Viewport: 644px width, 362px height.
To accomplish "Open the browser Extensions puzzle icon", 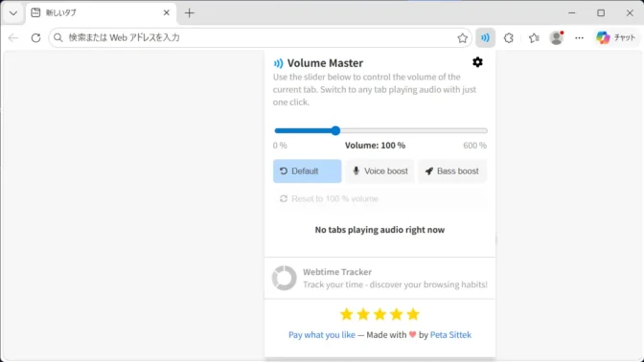I will click(x=509, y=37).
